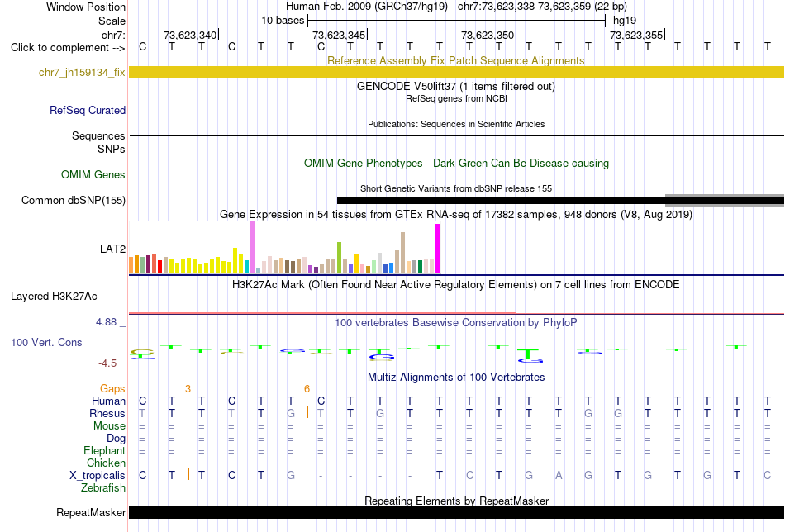The height and width of the screenshot is (532, 785).
Task: Click the SNPs track label
Action: [x=112, y=150]
